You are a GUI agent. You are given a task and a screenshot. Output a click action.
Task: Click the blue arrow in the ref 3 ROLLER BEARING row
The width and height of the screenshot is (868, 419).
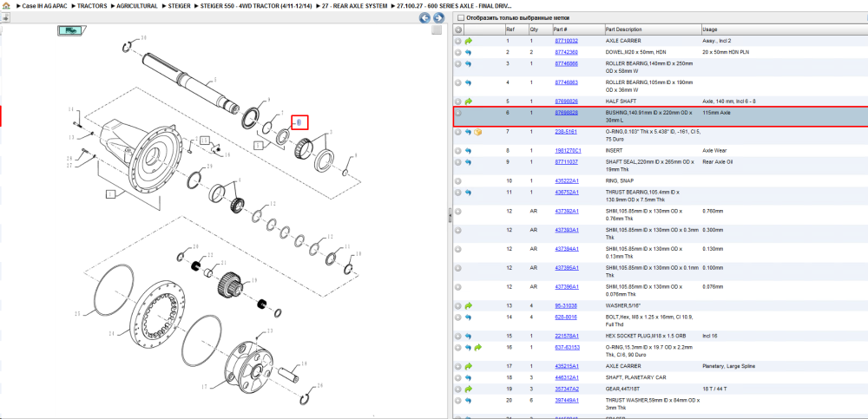[x=469, y=63]
